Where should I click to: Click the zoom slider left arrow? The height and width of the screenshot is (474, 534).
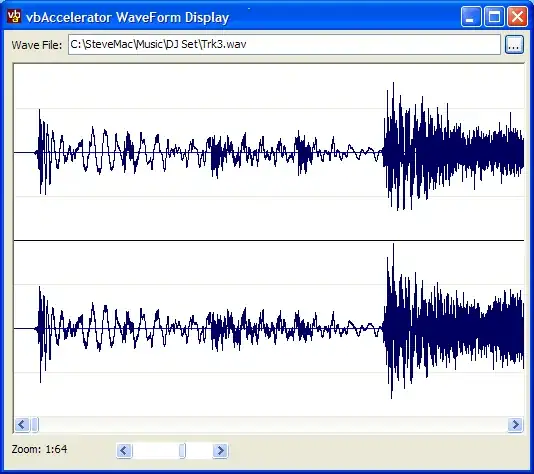pos(124,451)
